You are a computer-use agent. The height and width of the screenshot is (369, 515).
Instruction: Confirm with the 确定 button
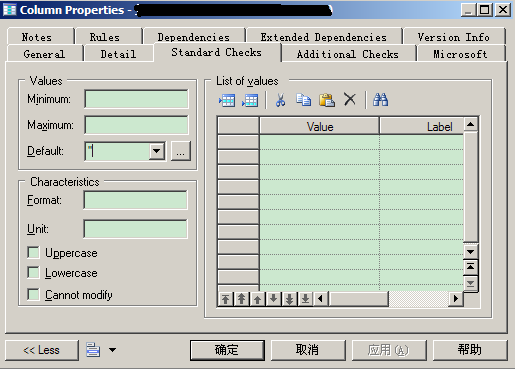coord(227,350)
